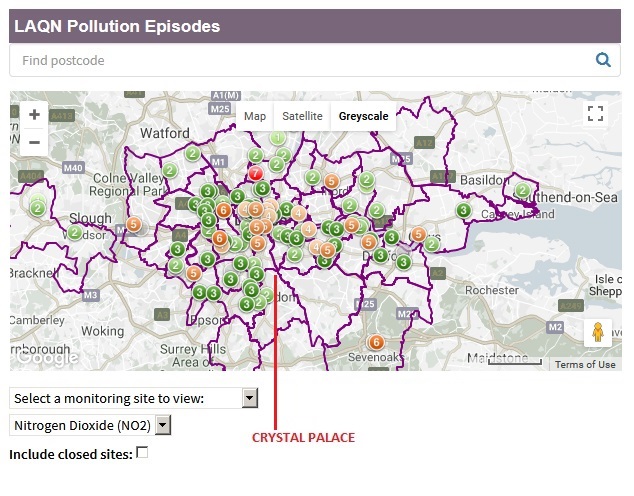The image size is (634, 496).
Task: Zoom out of the map
Action: pyautogui.click(x=33, y=141)
